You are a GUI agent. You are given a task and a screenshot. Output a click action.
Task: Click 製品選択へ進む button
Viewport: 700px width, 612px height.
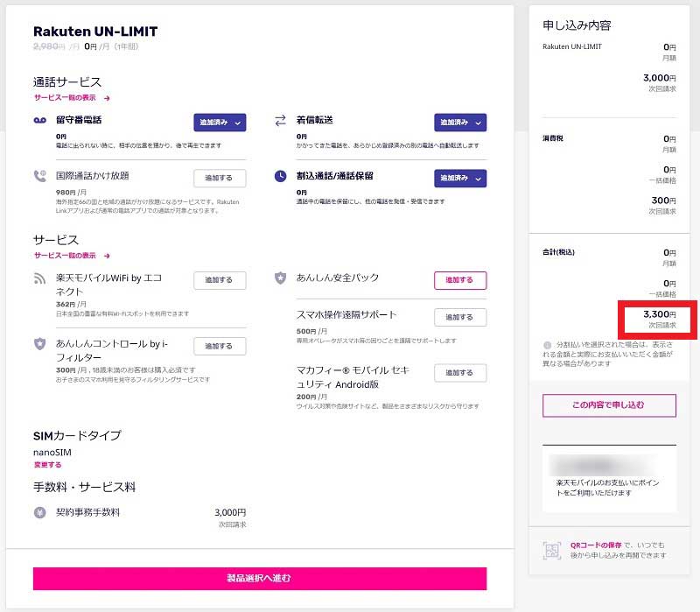click(x=260, y=579)
